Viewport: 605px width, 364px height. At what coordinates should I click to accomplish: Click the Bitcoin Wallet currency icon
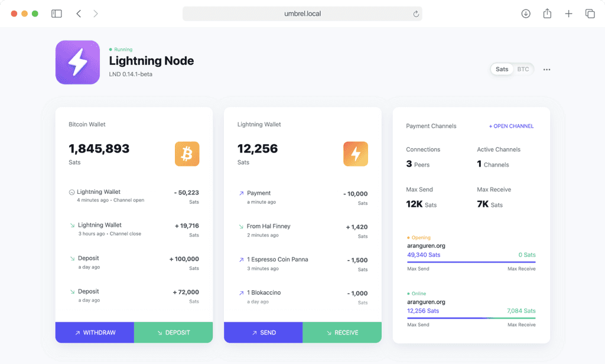187,153
